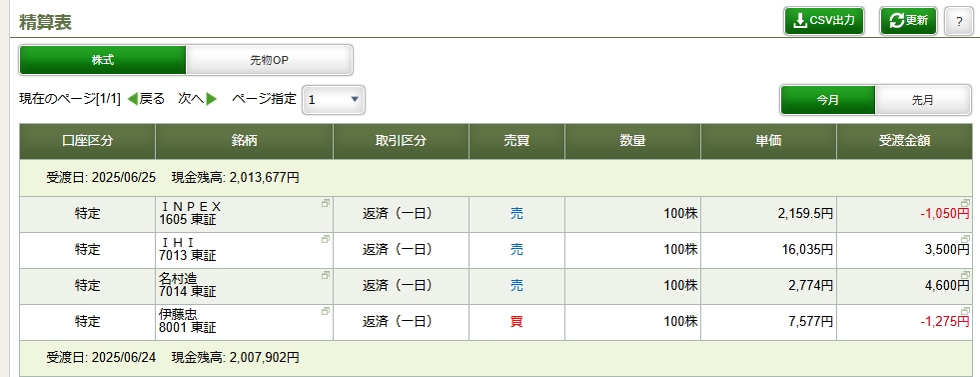Select the 今月 period toggle

click(x=828, y=100)
